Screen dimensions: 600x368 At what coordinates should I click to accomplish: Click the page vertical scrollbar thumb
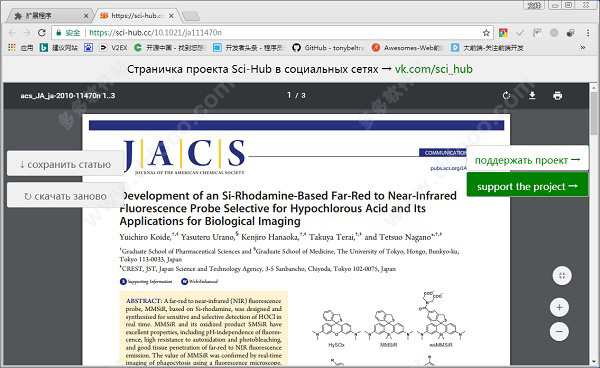[593, 113]
